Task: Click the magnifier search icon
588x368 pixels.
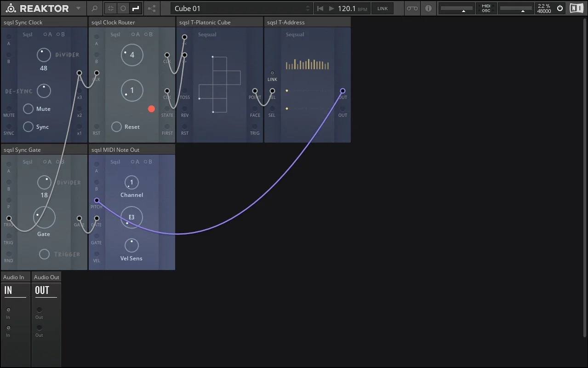Action: [x=94, y=8]
